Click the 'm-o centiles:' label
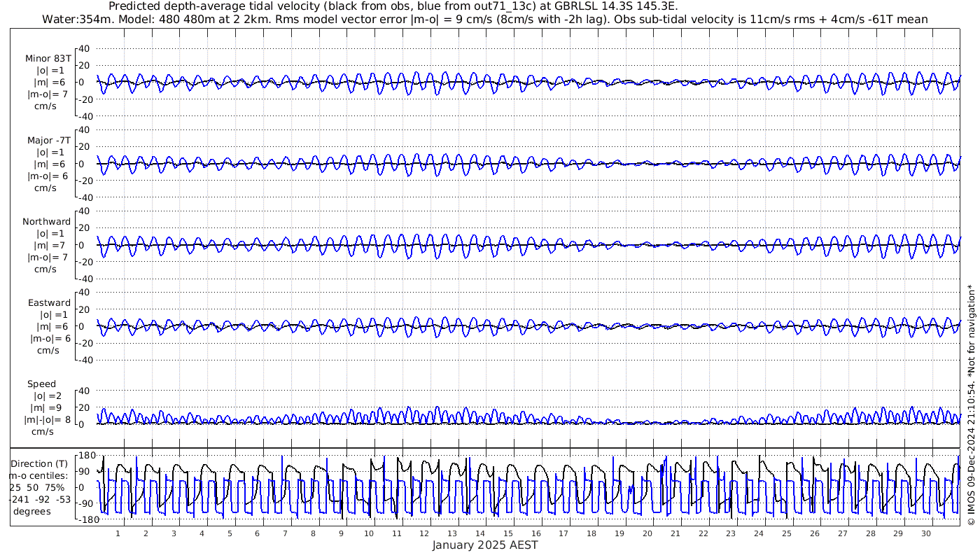This screenshot has width=980, height=560. pos(38,475)
